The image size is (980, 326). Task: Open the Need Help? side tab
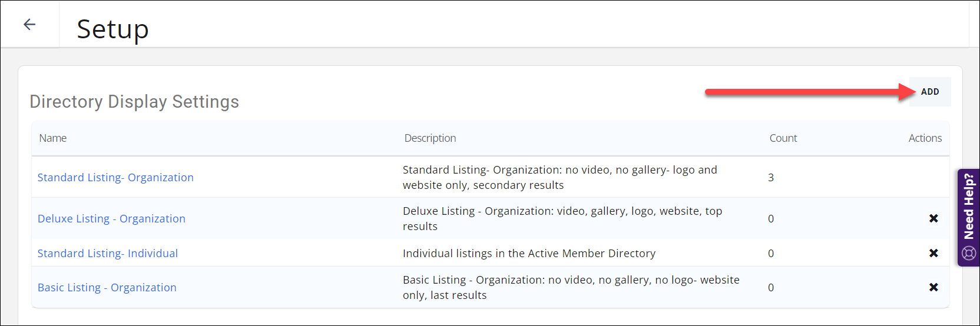pyautogui.click(x=969, y=207)
